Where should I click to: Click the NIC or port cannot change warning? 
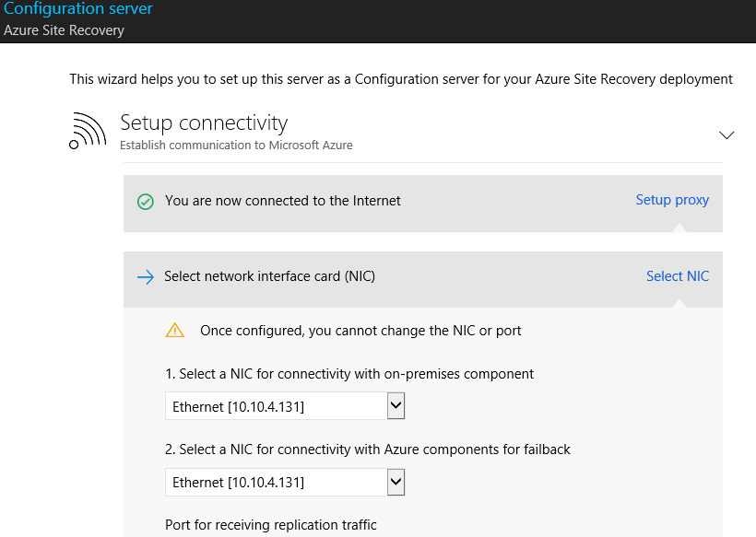point(360,331)
